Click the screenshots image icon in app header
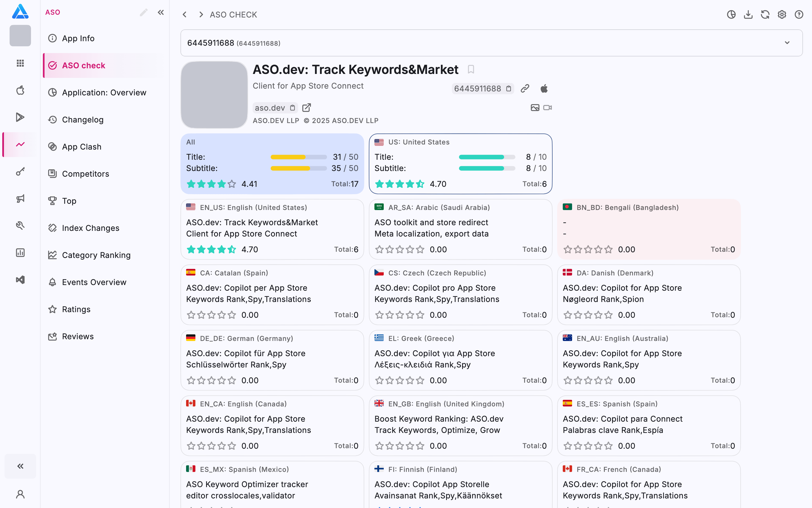This screenshot has height=508, width=812. point(535,108)
